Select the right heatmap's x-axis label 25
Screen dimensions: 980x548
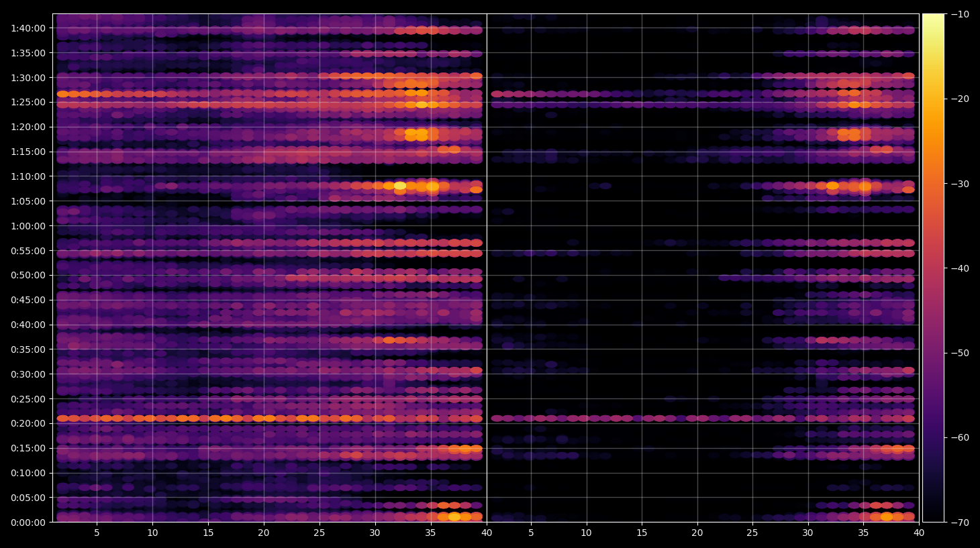(752, 533)
